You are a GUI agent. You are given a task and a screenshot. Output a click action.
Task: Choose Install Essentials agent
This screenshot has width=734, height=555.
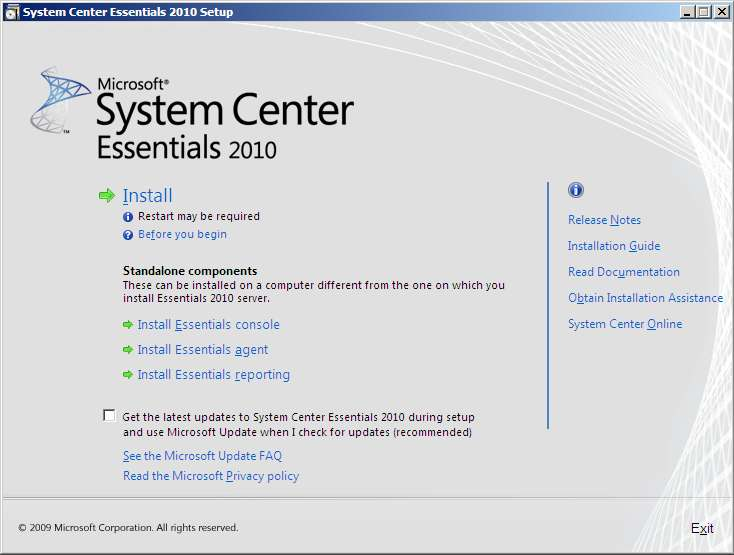(x=203, y=350)
